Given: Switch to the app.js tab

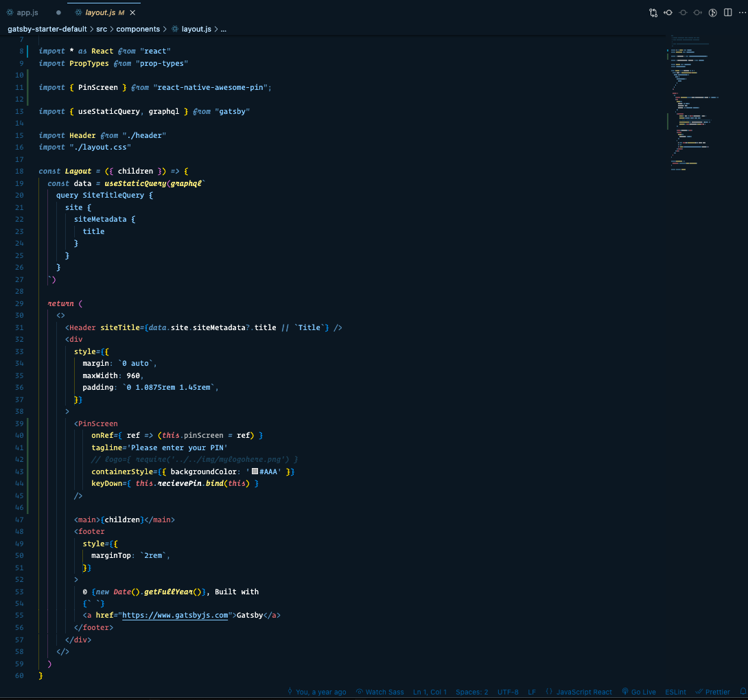Looking at the screenshot, I should (x=27, y=13).
